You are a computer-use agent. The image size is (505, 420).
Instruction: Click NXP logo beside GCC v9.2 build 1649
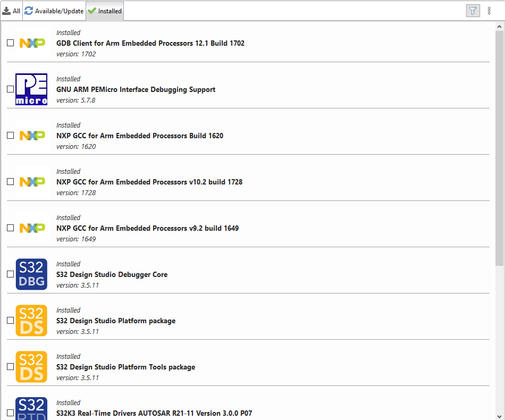[32, 228]
